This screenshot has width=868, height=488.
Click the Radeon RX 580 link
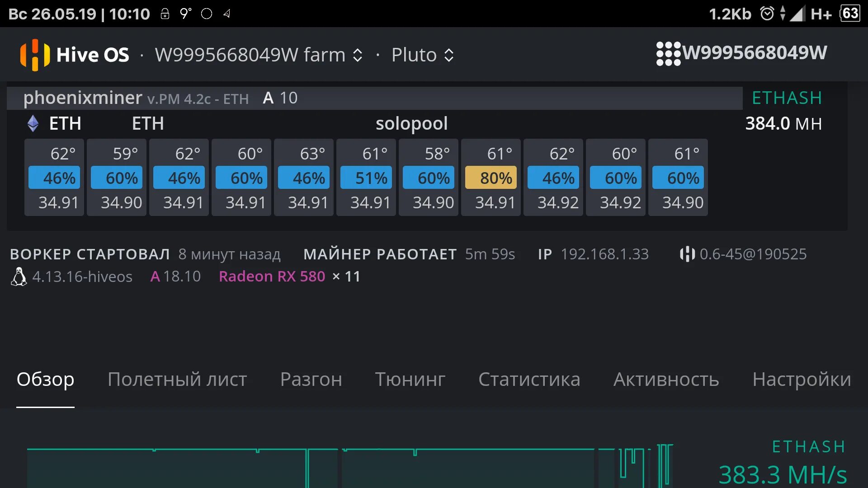[272, 276]
